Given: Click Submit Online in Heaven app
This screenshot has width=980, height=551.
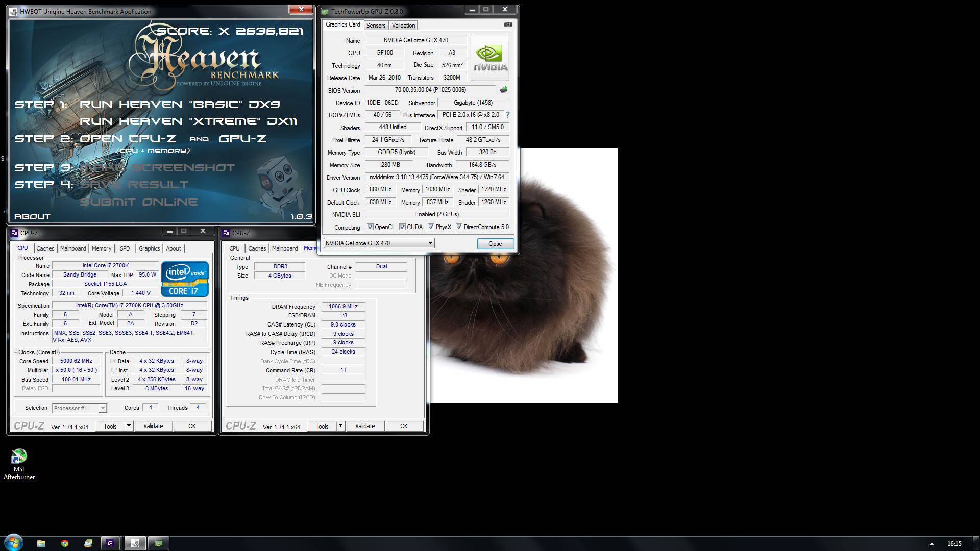Looking at the screenshot, I should tap(139, 202).
